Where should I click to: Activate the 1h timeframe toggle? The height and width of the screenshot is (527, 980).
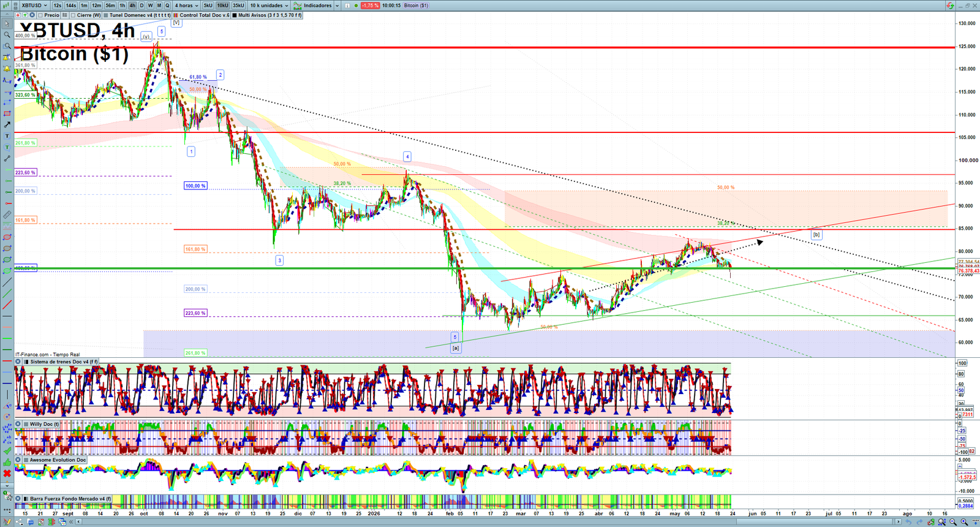[123, 6]
